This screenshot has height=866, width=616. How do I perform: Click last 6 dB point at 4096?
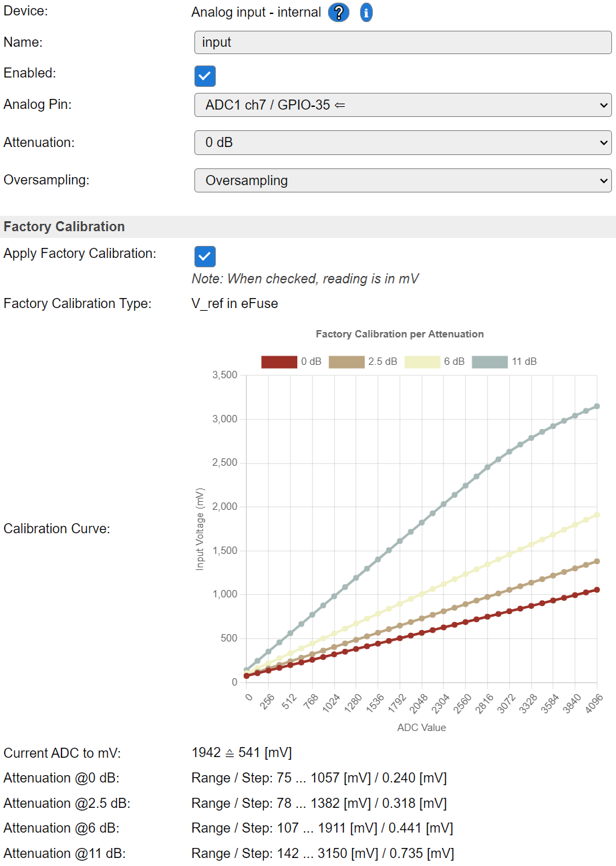[x=597, y=515]
